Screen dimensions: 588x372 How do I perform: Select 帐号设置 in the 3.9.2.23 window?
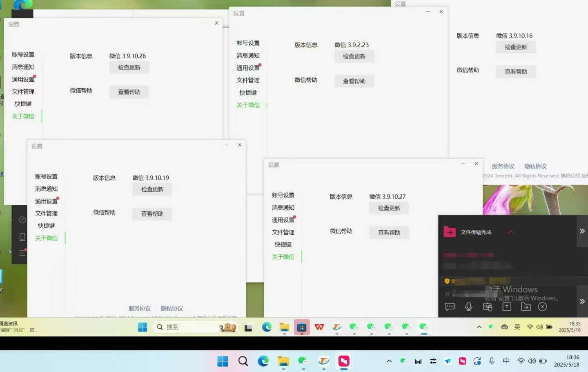(x=248, y=43)
